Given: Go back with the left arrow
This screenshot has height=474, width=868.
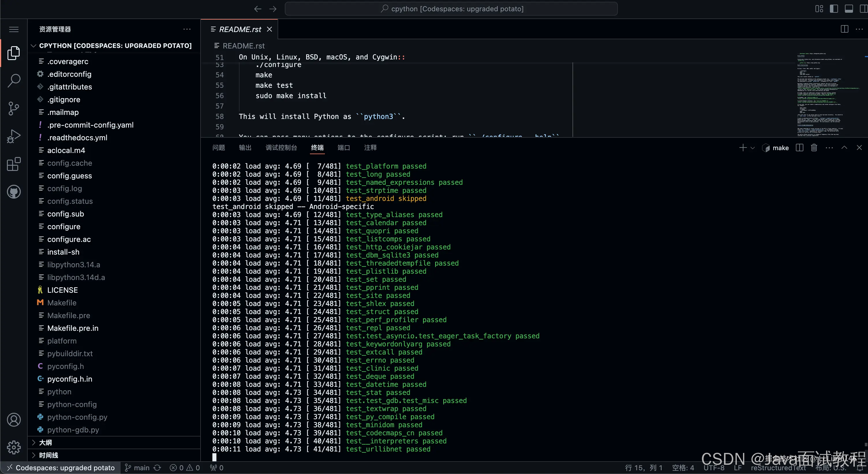Looking at the screenshot, I should (x=258, y=9).
